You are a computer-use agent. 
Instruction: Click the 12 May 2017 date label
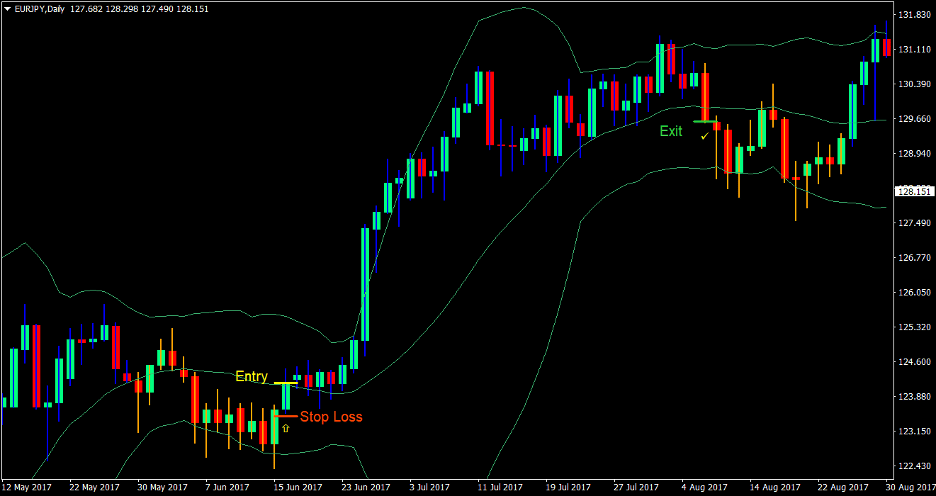coord(27,487)
